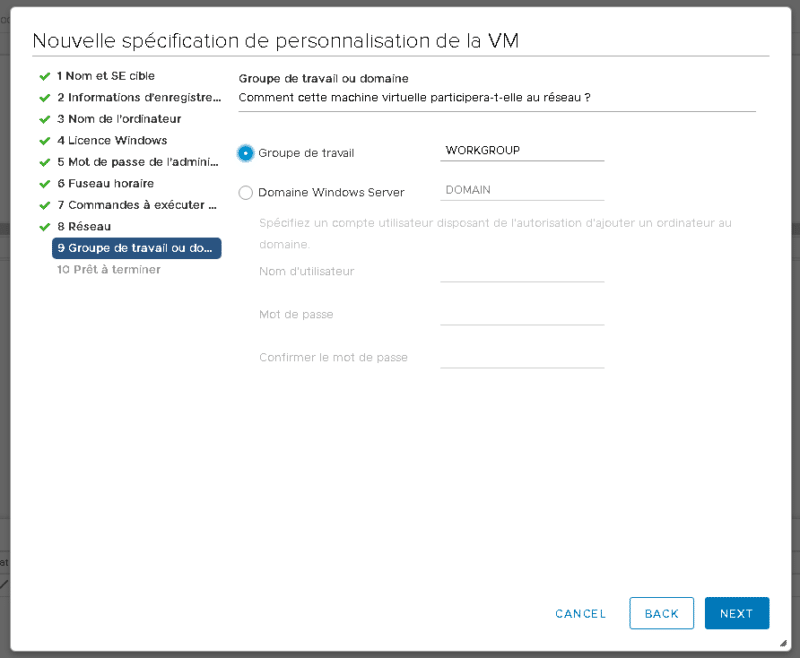Click the Nom d'utilisateur input field
This screenshot has height=658, width=800.
coord(522,271)
